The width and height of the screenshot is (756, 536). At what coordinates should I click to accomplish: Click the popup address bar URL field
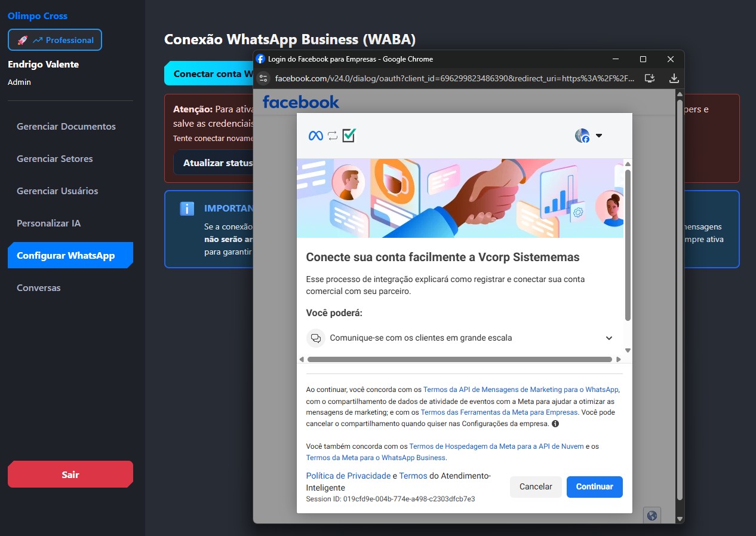click(455, 78)
